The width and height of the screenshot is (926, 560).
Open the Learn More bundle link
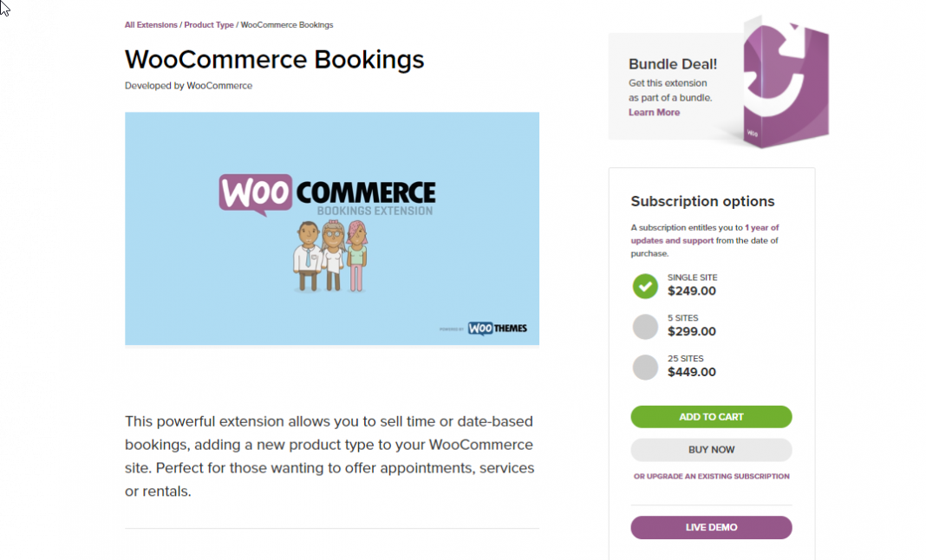(x=654, y=112)
